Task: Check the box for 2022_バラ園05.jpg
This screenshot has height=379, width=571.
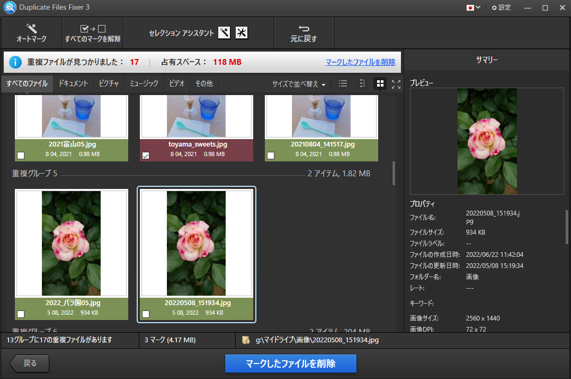Action: 21,314
